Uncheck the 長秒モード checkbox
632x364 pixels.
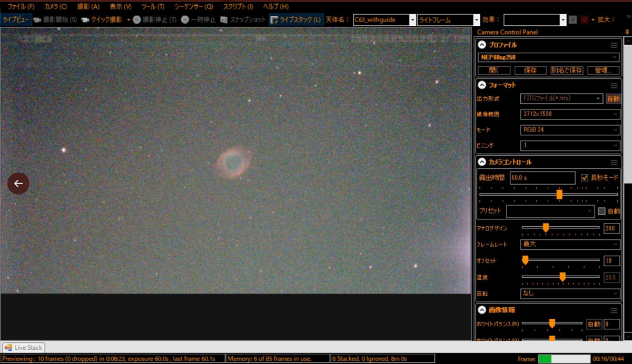[585, 178]
